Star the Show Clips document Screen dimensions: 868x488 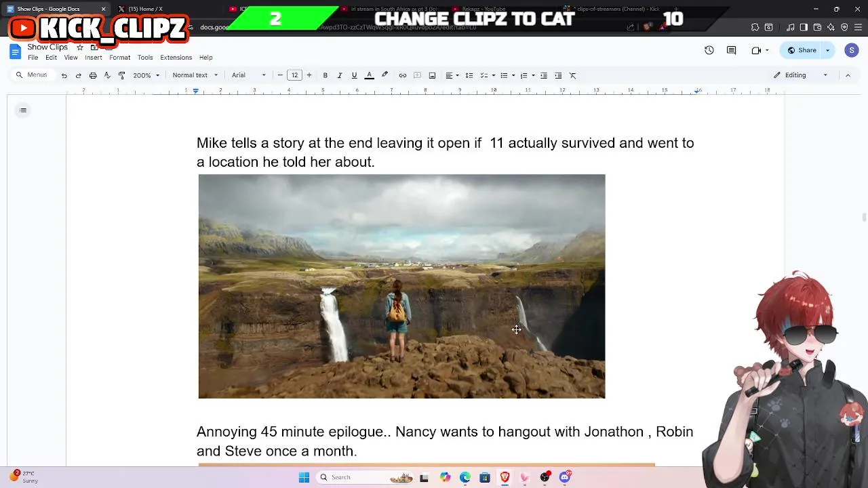79,47
